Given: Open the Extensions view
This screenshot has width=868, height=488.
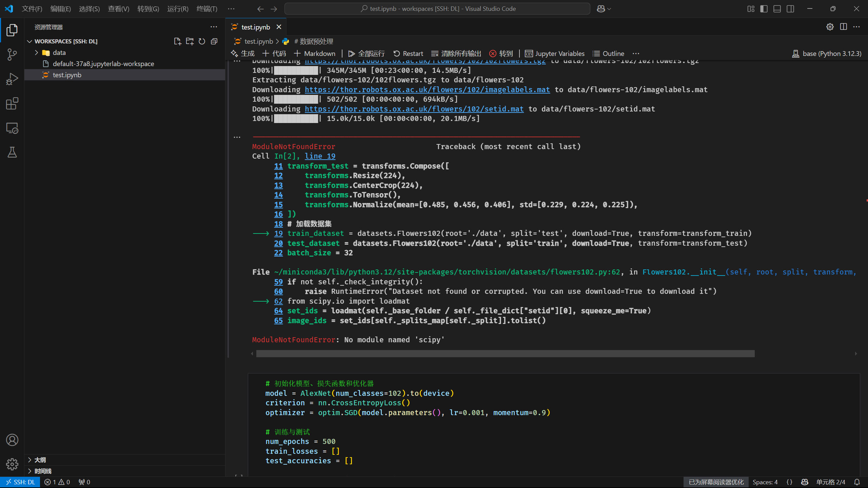Looking at the screenshot, I should [x=12, y=104].
